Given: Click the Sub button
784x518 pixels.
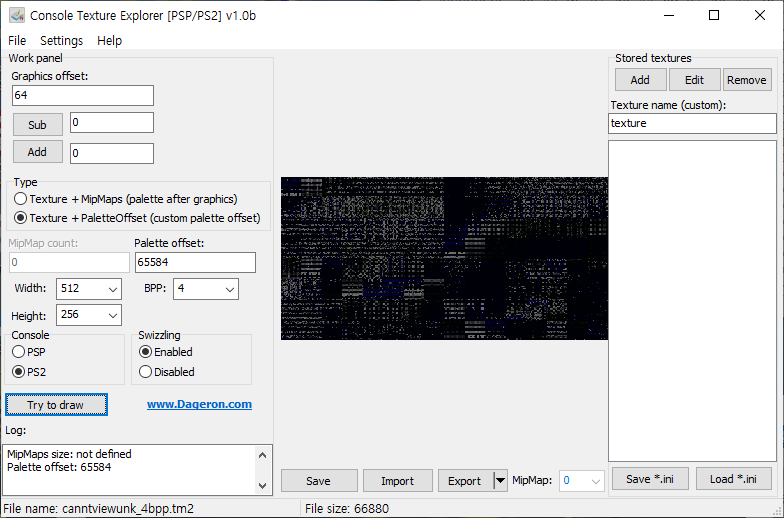Looking at the screenshot, I should tap(38, 124).
